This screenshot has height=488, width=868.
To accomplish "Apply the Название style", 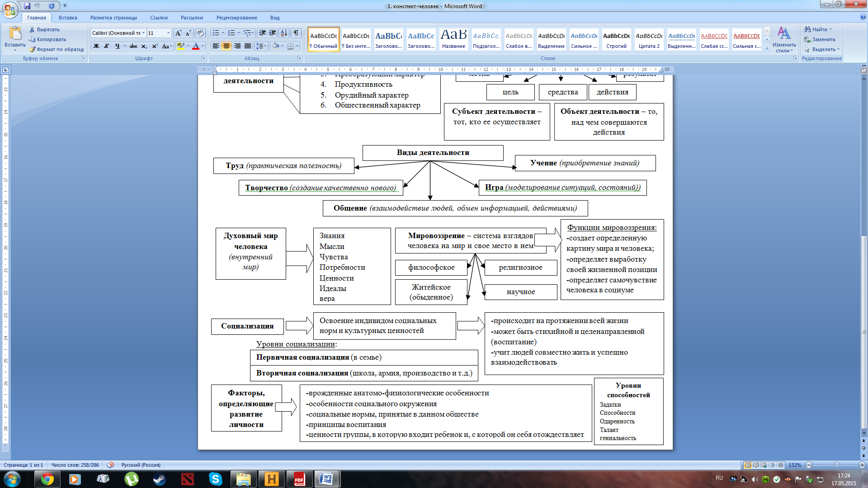I will pyautogui.click(x=453, y=39).
